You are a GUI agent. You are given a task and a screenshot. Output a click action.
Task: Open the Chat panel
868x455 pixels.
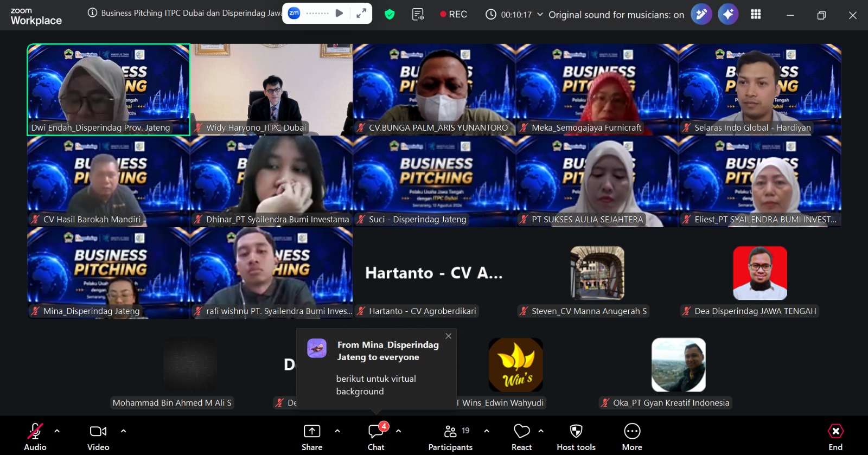[x=376, y=437]
